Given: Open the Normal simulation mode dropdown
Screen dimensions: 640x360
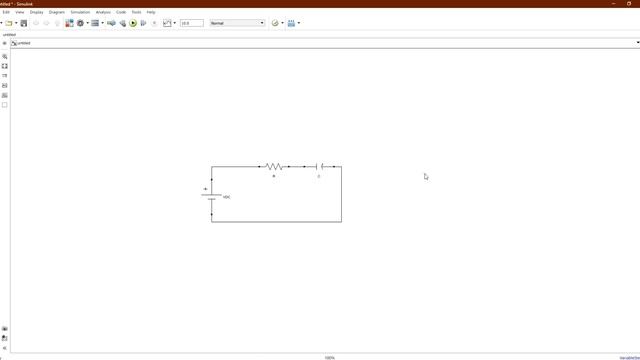Looking at the screenshot, I should click(237, 23).
